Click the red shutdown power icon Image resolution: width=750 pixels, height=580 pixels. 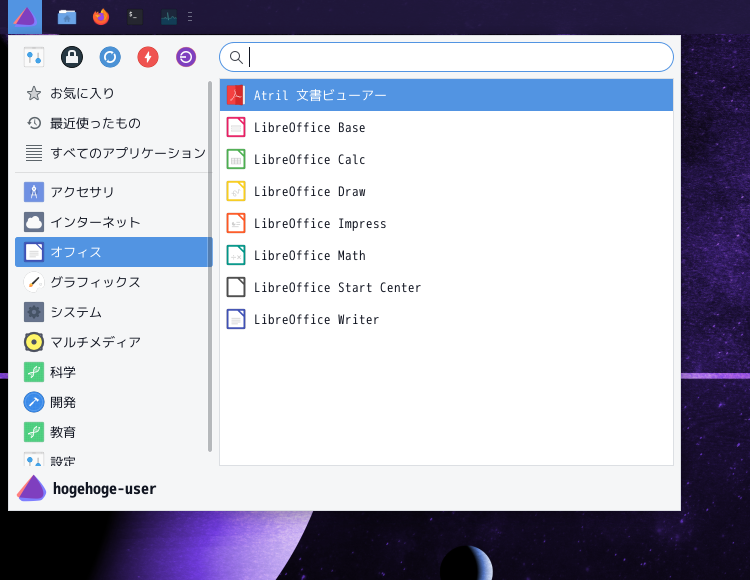(x=148, y=57)
